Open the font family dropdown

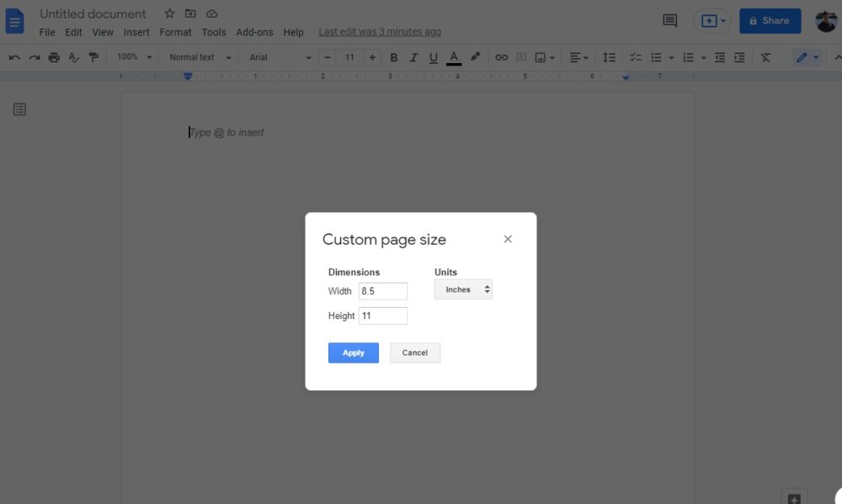(278, 57)
